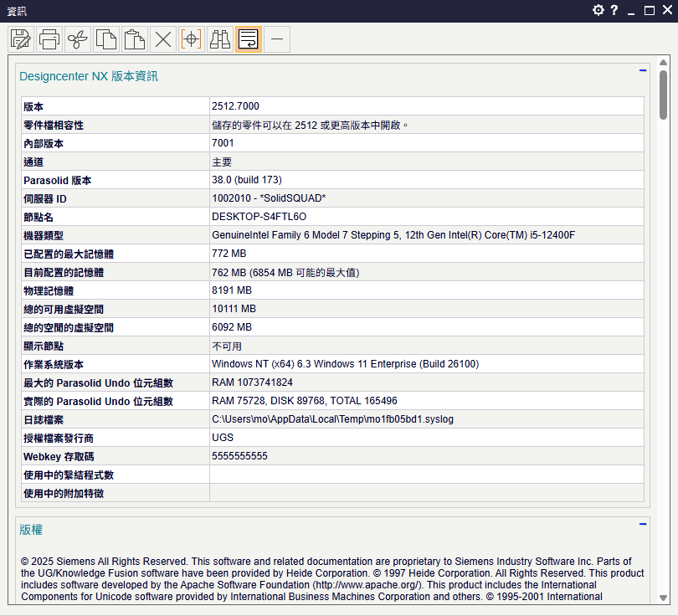Click the horizontal line toolbar button
678x616 pixels.
[277, 39]
